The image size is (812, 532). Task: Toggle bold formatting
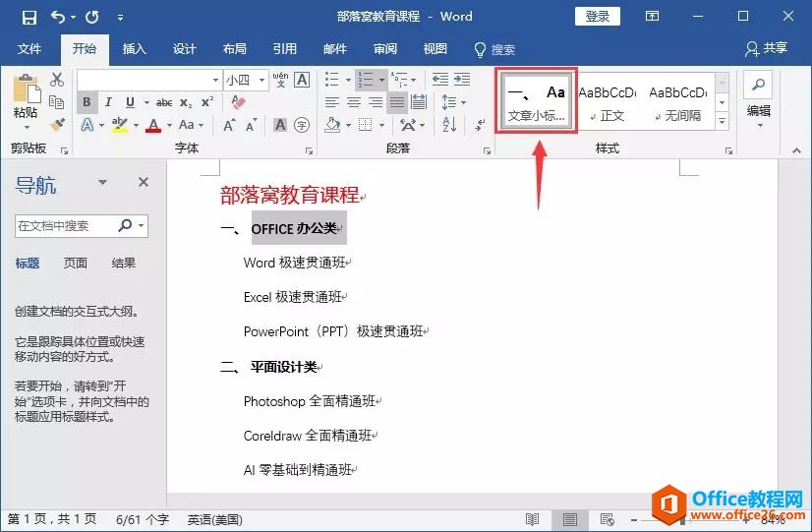click(87, 102)
